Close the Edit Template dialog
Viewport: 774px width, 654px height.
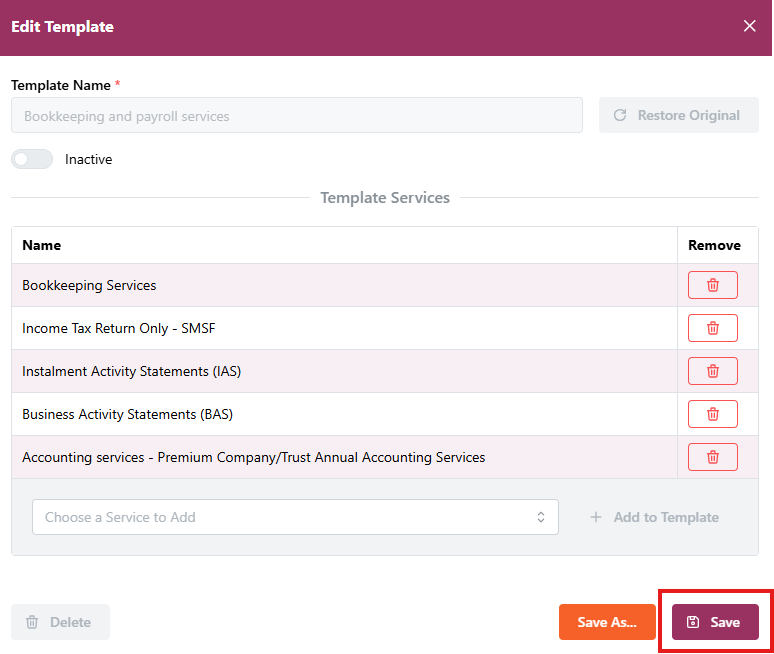(x=749, y=27)
